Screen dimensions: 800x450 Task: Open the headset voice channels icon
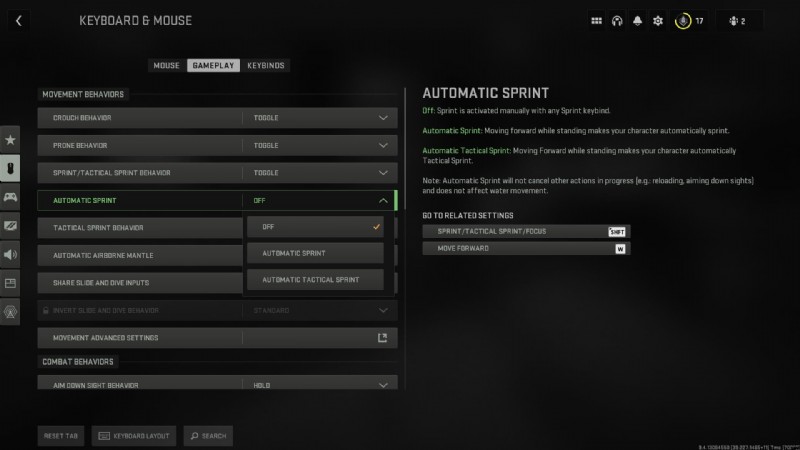click(x=617, y=20)
